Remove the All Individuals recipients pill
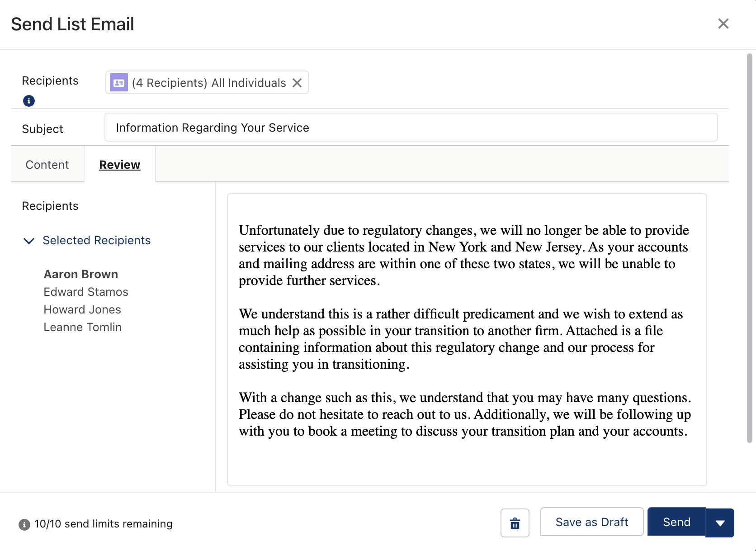This screenshot has height=551, width=756. click(x=297, y=83)
